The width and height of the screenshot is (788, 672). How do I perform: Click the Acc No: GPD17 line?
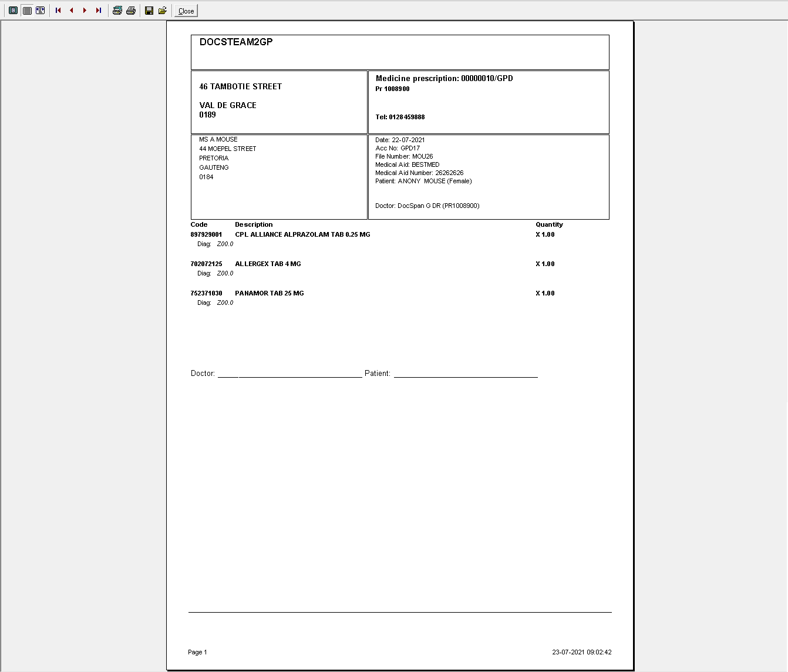(x=398, y=148)
